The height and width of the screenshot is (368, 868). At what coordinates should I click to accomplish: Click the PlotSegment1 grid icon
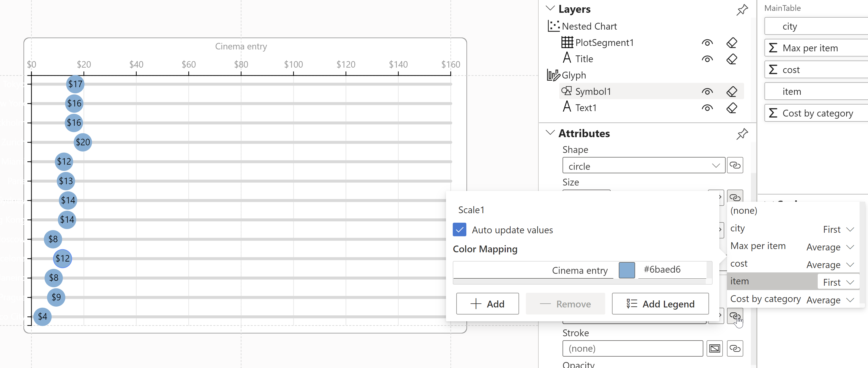click(567, 42)
